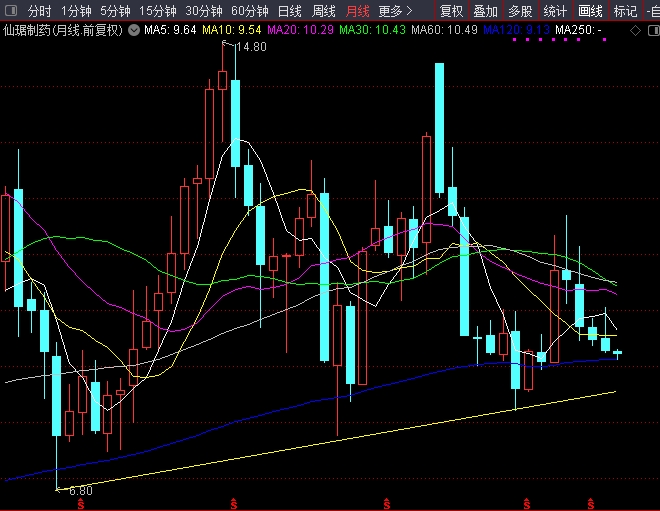Select the 30分钟 timeframe tab

[x=204, y=11]
